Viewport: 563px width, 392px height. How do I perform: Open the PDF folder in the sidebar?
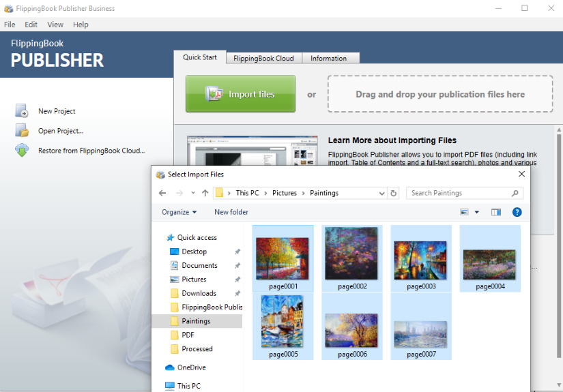tap(188, 335)
